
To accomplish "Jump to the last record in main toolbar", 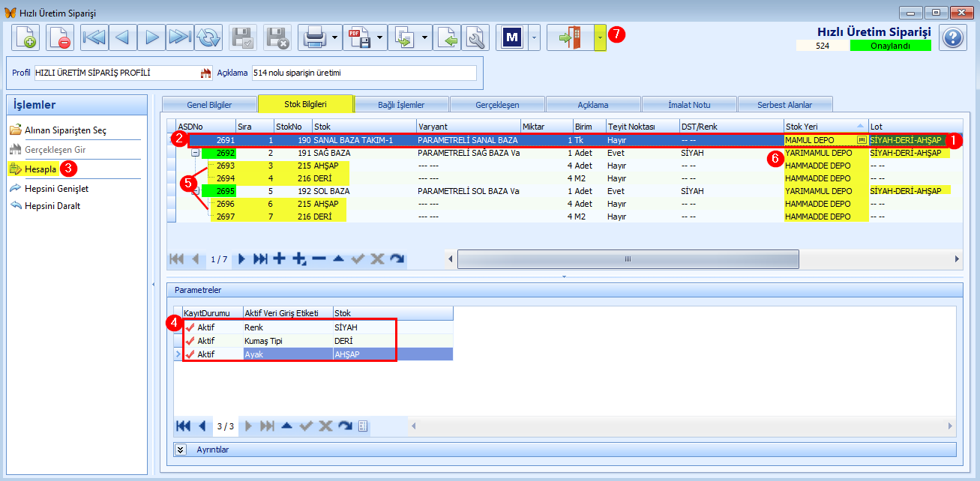I will tap(181, 37).
